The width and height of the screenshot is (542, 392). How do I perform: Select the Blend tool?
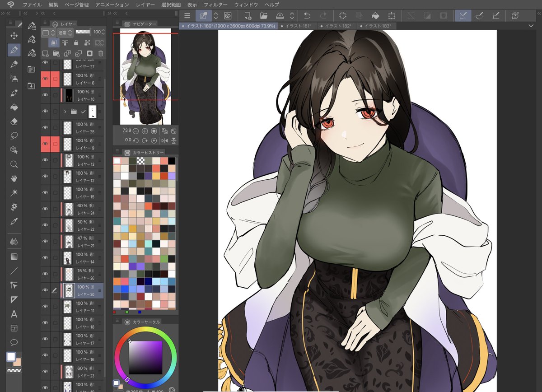[x=14, y=242]
